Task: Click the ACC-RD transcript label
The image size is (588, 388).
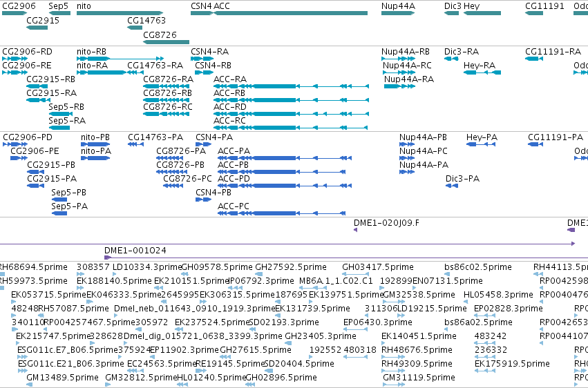Action: pos(230,107)
